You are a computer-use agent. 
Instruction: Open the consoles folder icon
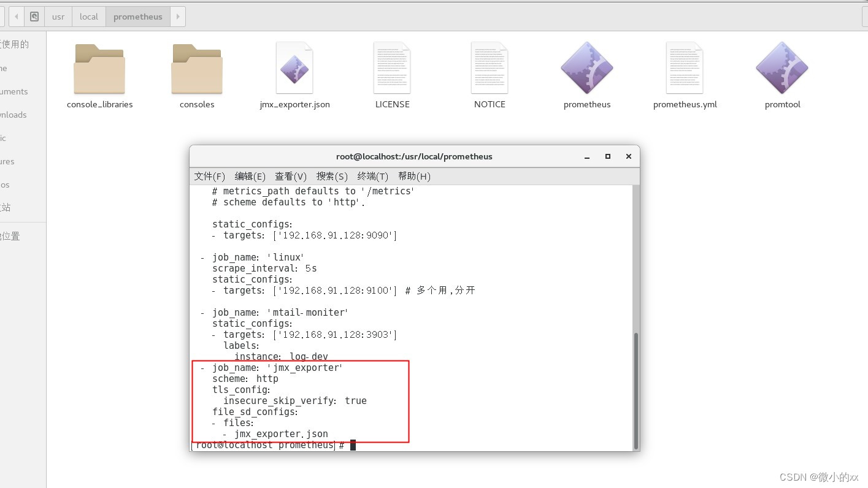point(197,69)
